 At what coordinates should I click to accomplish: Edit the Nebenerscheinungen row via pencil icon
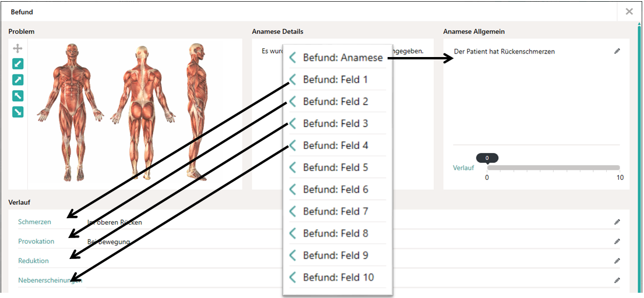[x=617, y=280]
